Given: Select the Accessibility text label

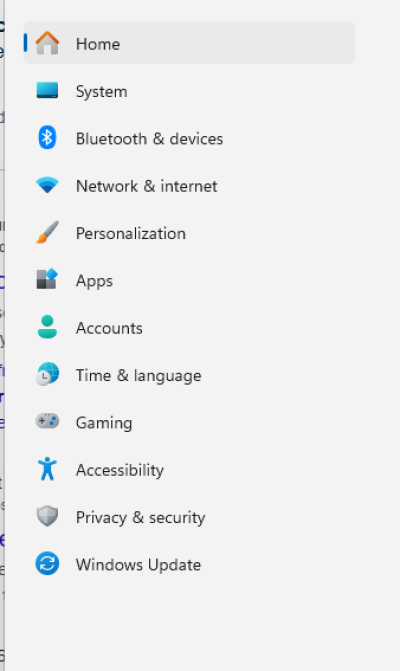Looking at the screenshot, I should point(120,470).
